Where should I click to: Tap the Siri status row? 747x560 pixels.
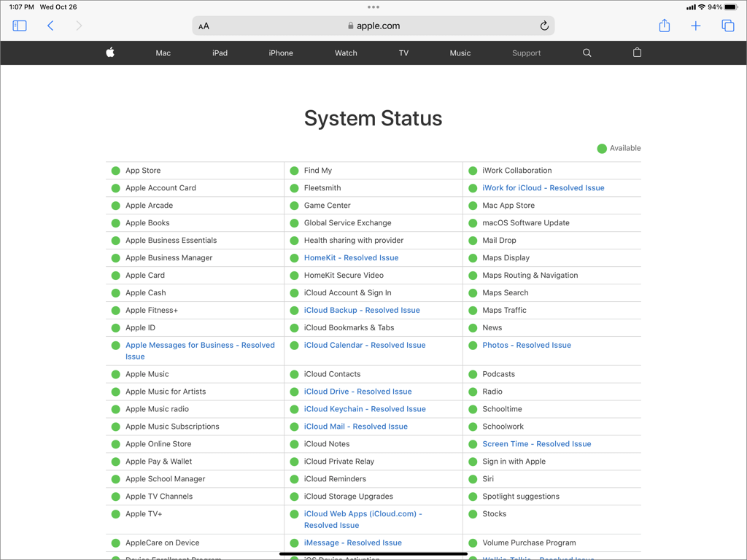(552, 478)
